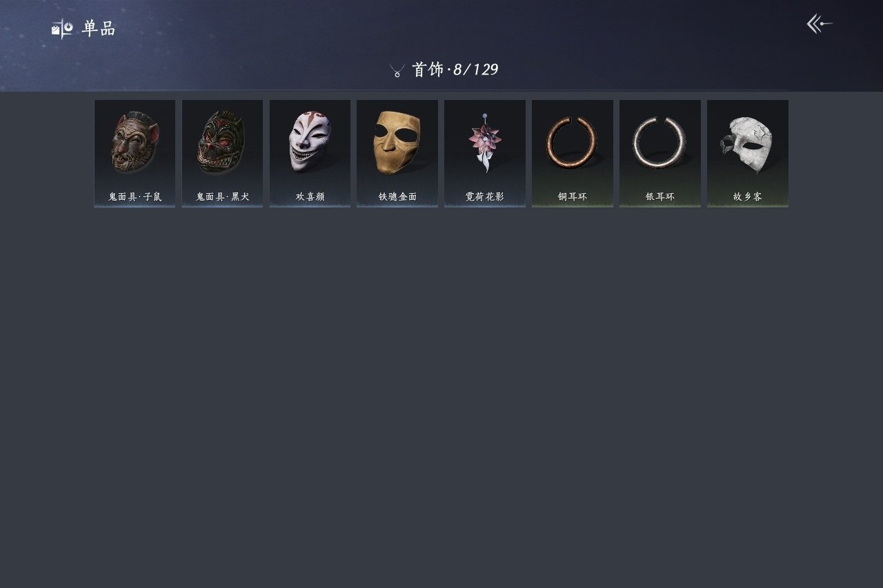This screenshot has width=883, height=588.
Task: Select the silver ring 银耳环 image
Action: coord(659,143)
